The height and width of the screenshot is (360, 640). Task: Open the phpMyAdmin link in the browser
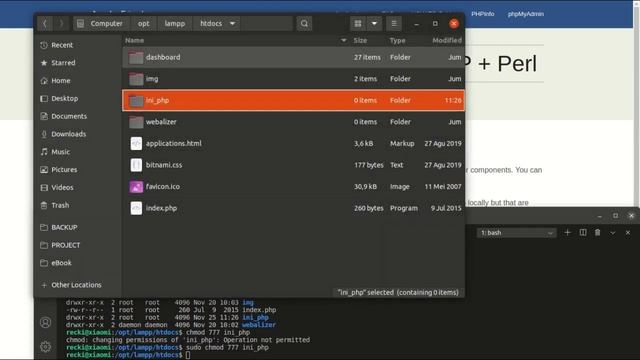pos(525,14)
